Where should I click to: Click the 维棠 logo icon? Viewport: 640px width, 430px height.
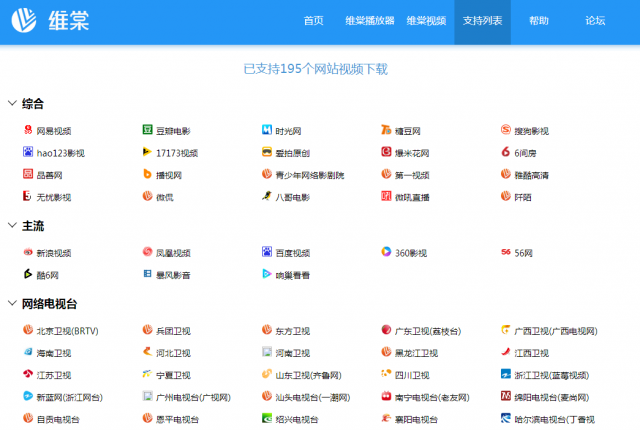pos(24,20)
